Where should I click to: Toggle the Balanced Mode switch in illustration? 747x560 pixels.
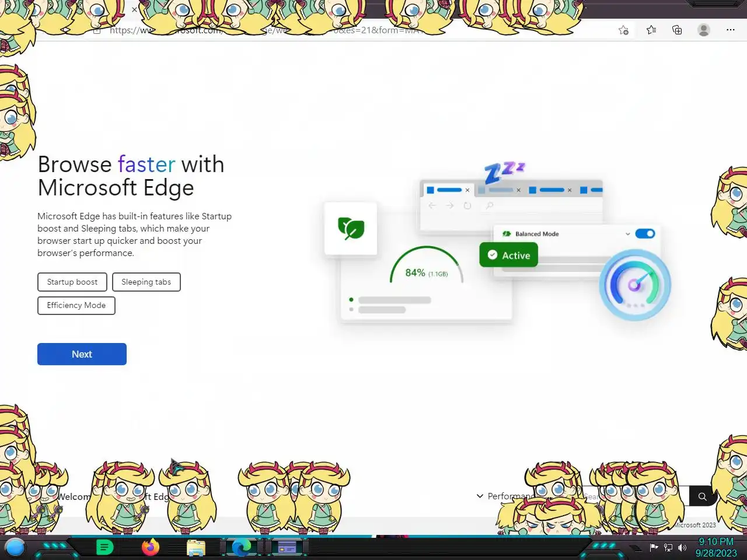click(645, 234)
